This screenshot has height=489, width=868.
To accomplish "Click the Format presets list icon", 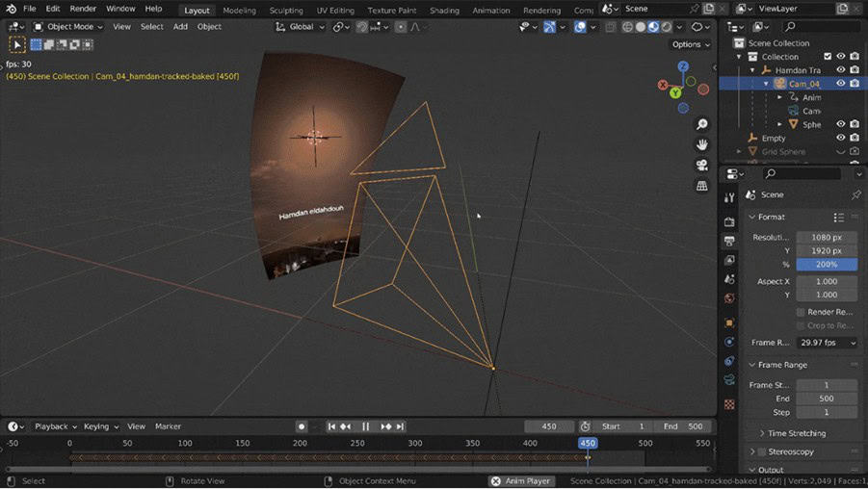I will pyautogui.click(x=839, y=218).
